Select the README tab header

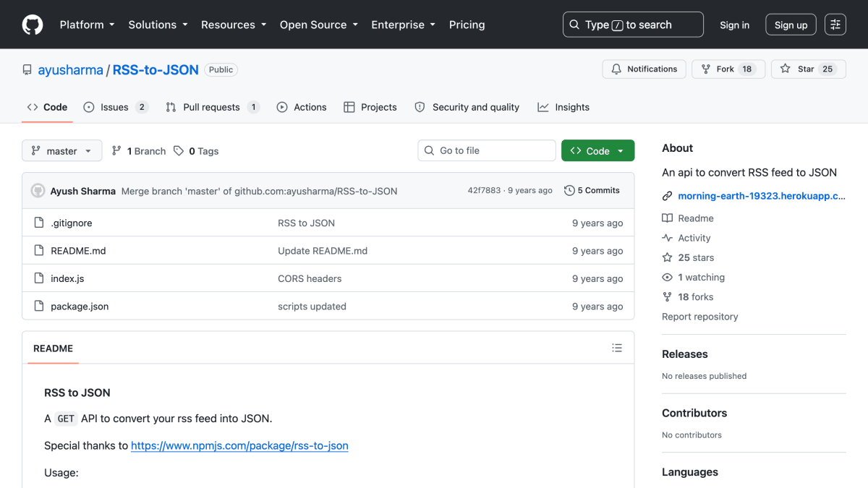54,348
